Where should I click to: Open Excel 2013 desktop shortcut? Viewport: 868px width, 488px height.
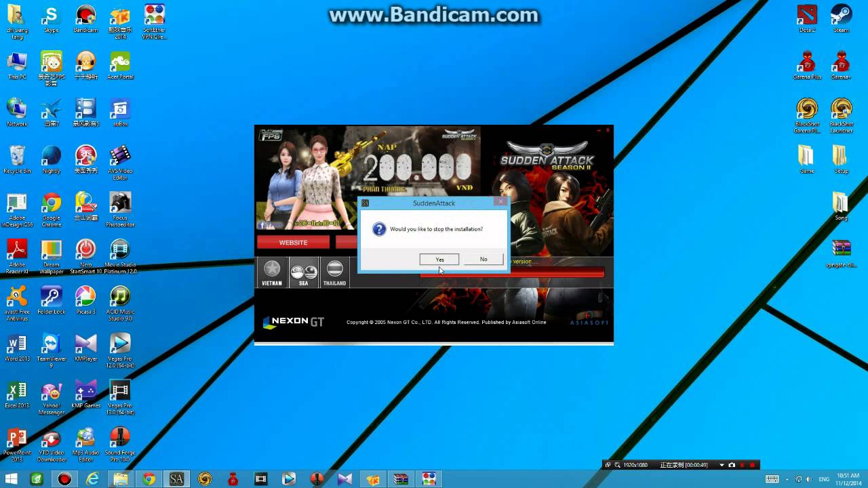pyautogui.click(x=17, y=394)
